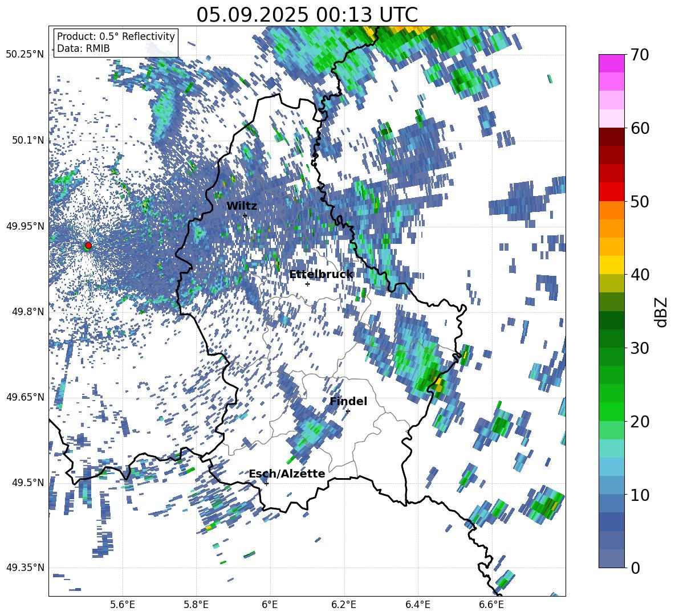Click the 70 tick on the colorbar
The width and height of the screenshot is (675, 616).
[640, 55]
